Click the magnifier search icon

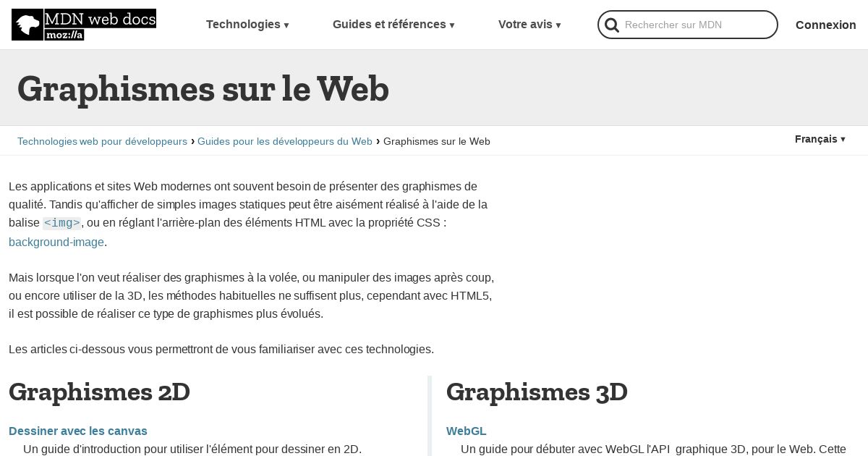click(612, 25)
